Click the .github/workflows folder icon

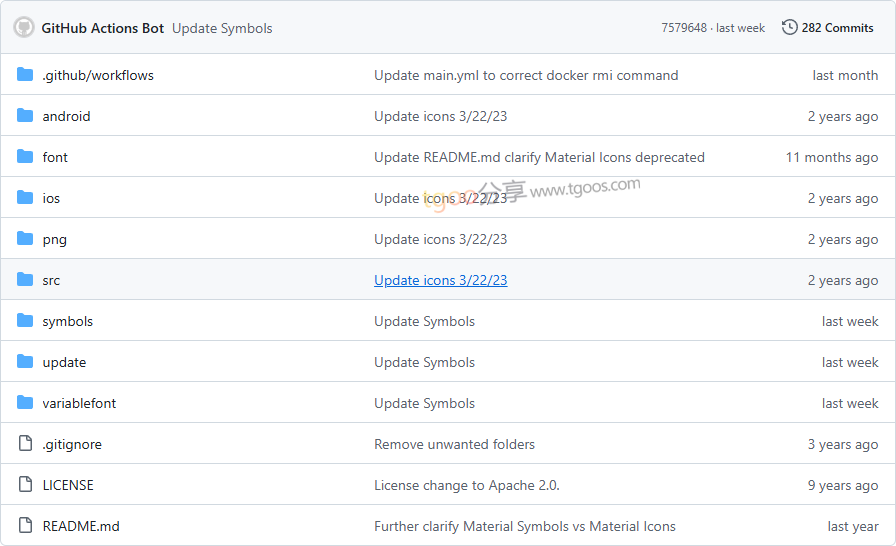tap(25, 75)
